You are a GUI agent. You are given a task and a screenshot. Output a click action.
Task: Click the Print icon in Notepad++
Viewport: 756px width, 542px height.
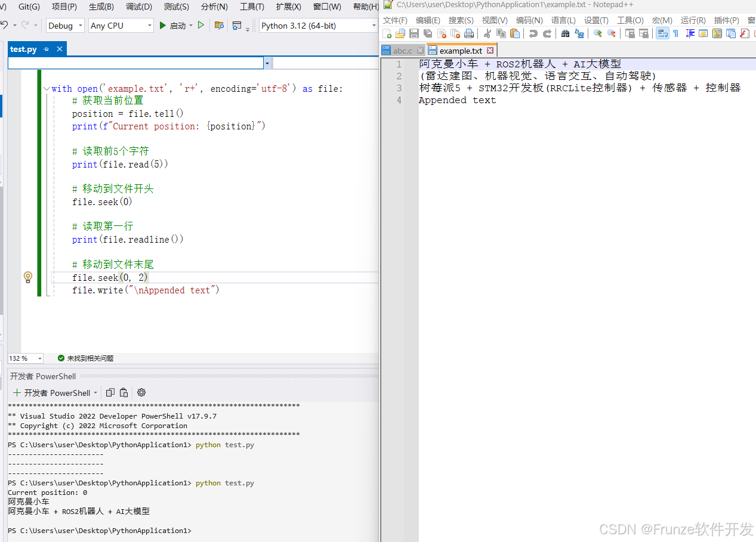pos(469,33)
